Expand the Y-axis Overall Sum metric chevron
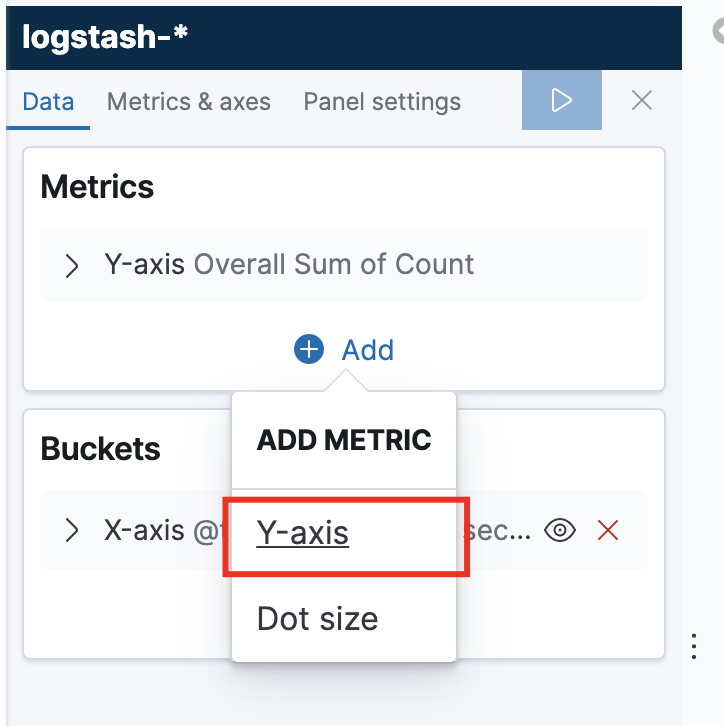Viewport: 724px width, 726px height. (72, 265)
